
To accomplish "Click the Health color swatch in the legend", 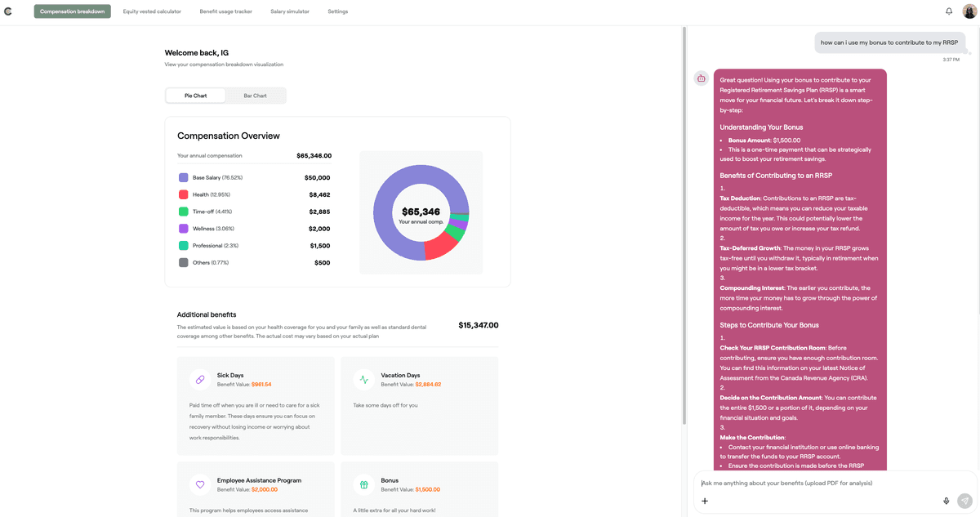I will pyautogui.click(x=183, y=194).
